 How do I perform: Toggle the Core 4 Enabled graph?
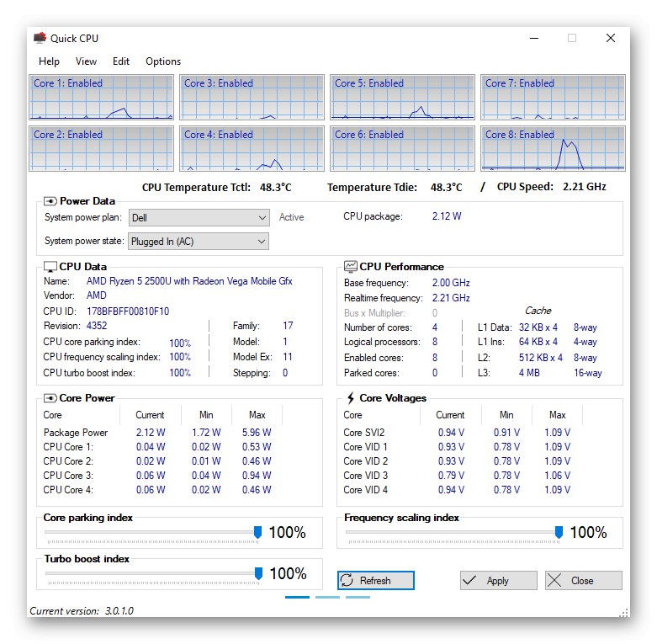(252, 148)
